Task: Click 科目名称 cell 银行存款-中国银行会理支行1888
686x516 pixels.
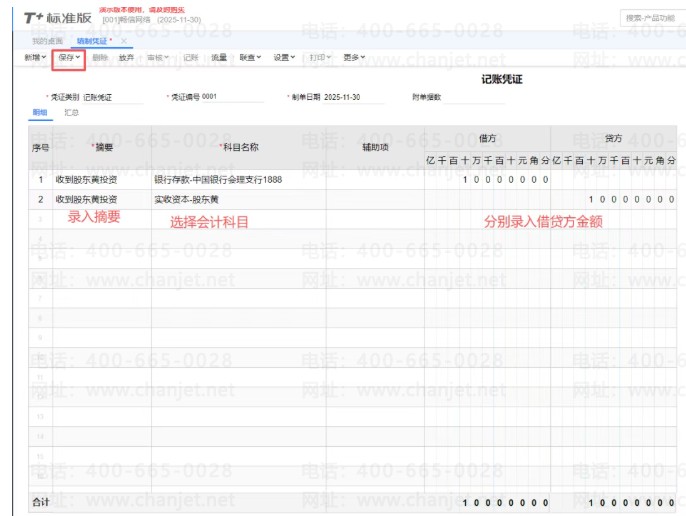Action: (238, 179)
